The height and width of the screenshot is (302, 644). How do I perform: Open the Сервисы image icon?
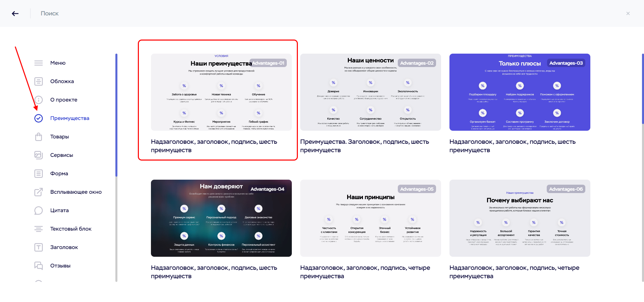(x=39, y=155)
